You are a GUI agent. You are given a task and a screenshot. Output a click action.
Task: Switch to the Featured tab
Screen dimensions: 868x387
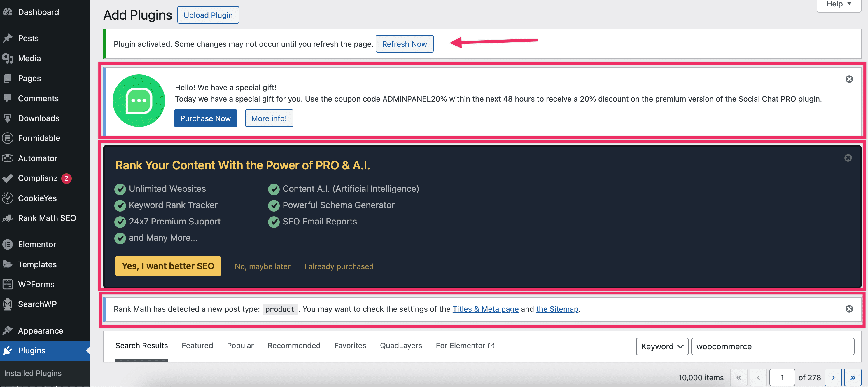coord(197,346)
